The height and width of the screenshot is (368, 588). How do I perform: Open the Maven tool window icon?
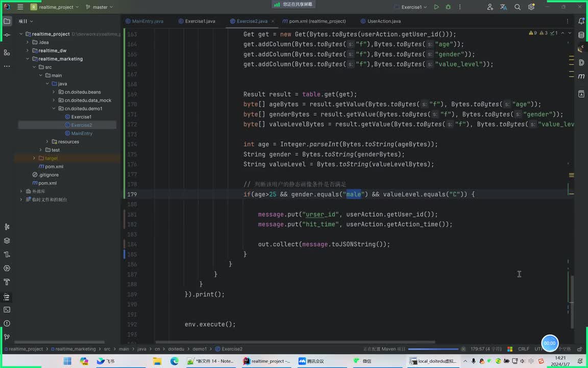(581, 76)
